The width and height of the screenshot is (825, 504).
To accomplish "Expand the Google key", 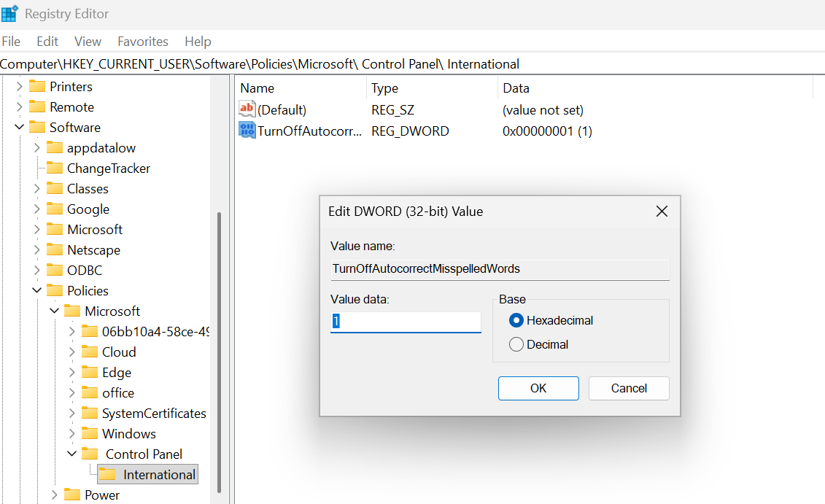I will point(36,209).
